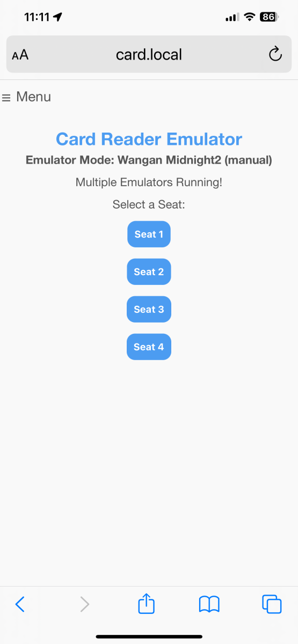The height and width of the screenshot is (644, 298).
Task: Reload the card.local page
Action: click(x=275, y=54)
